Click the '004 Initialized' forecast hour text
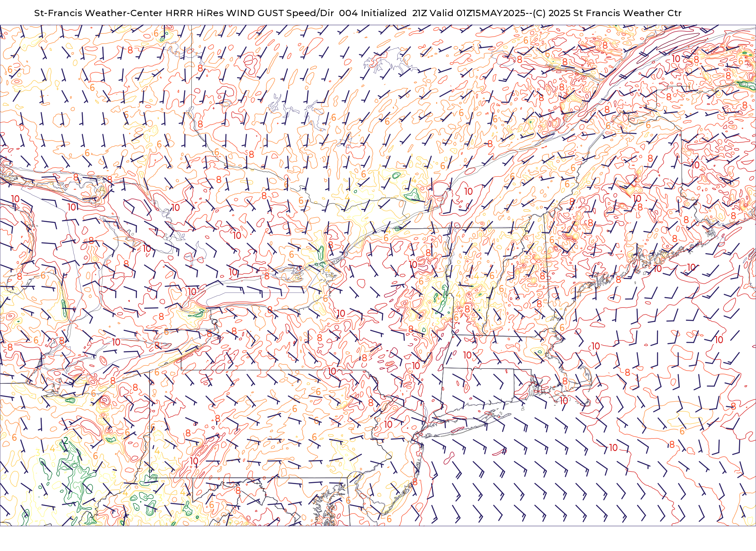Image resolution: width=756 pixels, height=551 pixels. tap(373, 13)
